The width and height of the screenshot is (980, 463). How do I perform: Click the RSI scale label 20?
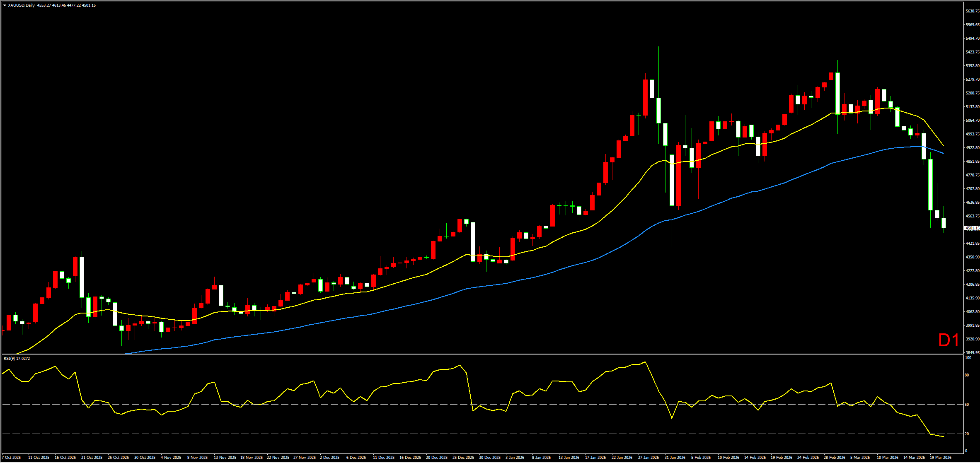(x=967, y=434)
